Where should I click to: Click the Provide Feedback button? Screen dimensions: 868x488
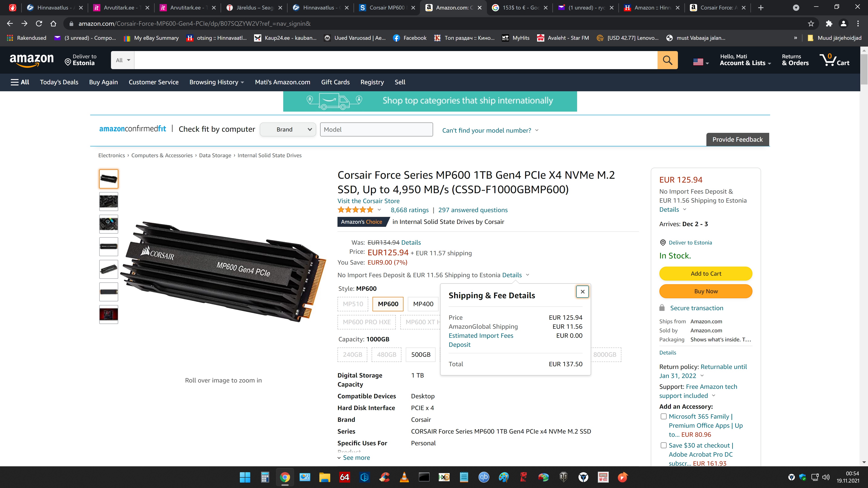coord(737,139)
